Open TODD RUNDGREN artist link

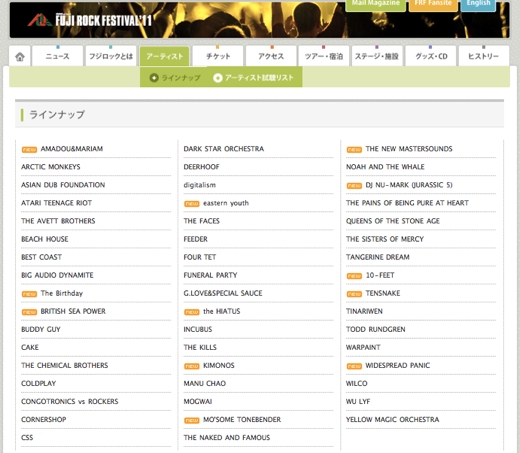tap(376, 329)
